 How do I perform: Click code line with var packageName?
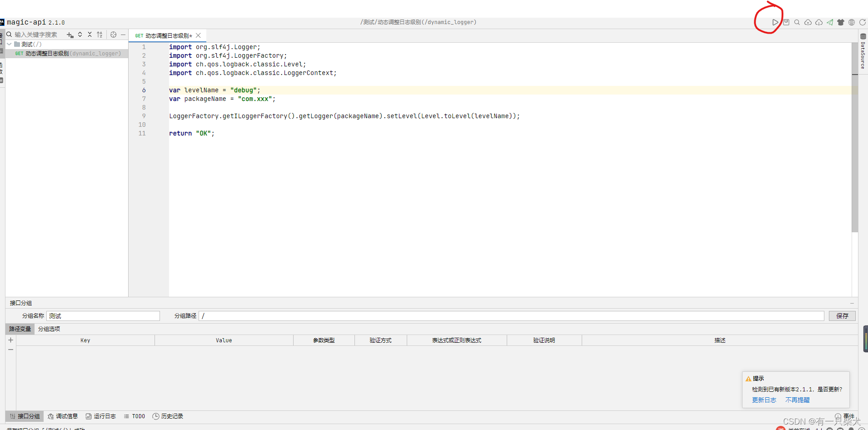coord(222,99)
